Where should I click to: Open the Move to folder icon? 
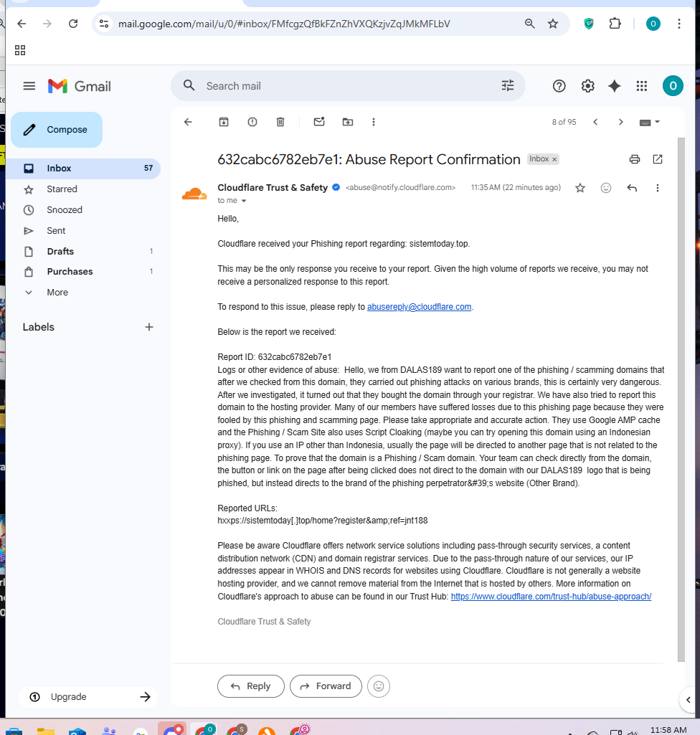[347, 122]
